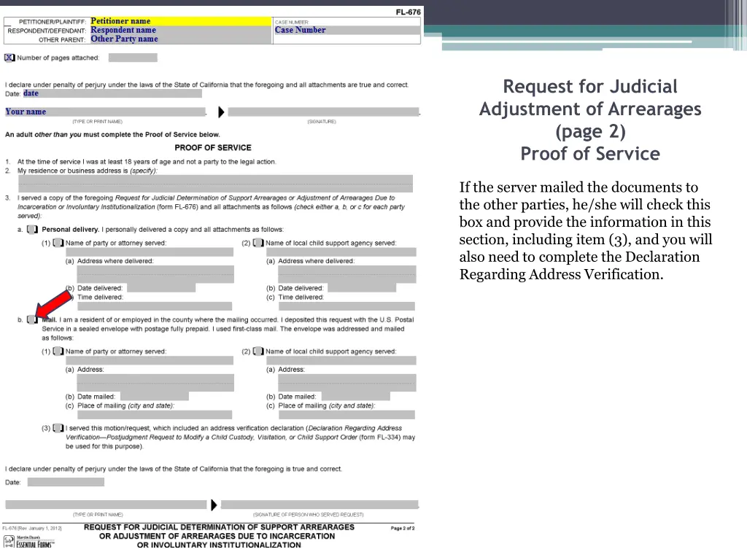The height and width of the screenshot is (560, 747).
Task: Click the 'Page 2 of 2' footer text
Action: point(403,528)
